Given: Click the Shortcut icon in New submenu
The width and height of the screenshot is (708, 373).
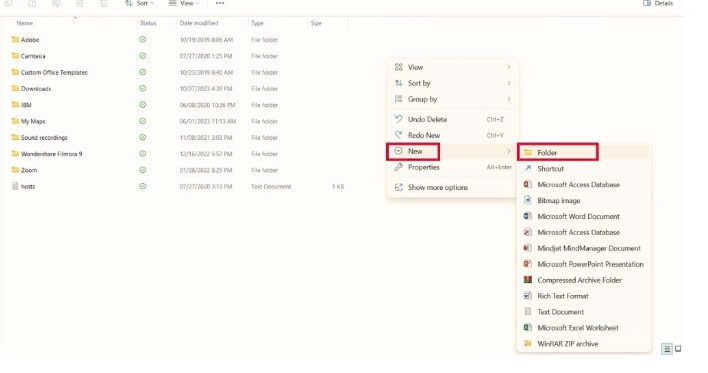Looking at the screenshot, I should (x=528, y=168).
